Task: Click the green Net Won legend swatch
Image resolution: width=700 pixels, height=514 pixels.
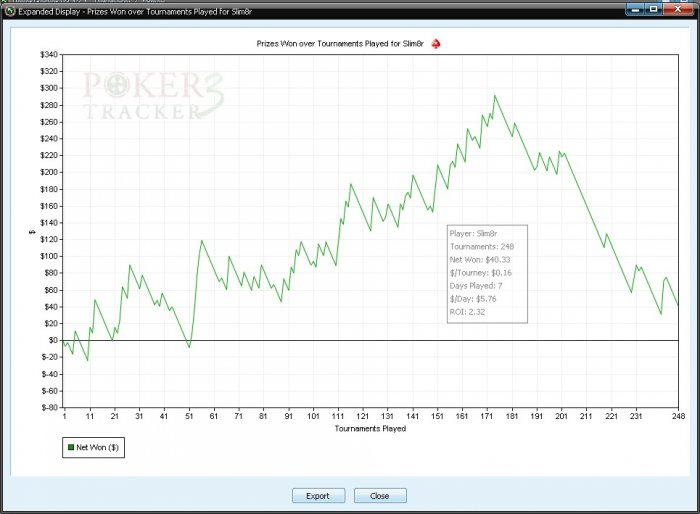Action: pos(71,447)
